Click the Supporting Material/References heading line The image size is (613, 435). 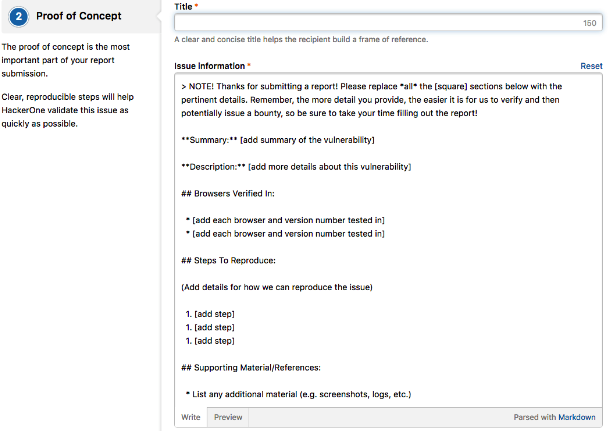261,369
